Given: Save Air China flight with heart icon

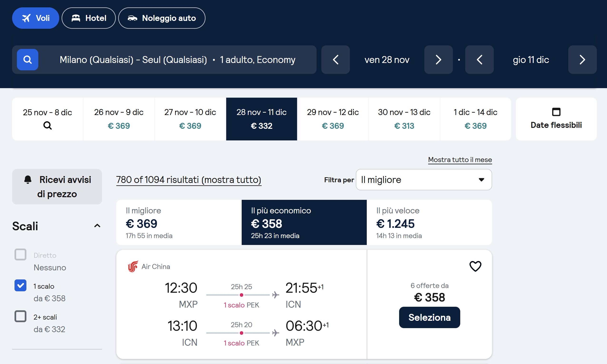Looking at the screenshot, I should click(x=475, y=266).
